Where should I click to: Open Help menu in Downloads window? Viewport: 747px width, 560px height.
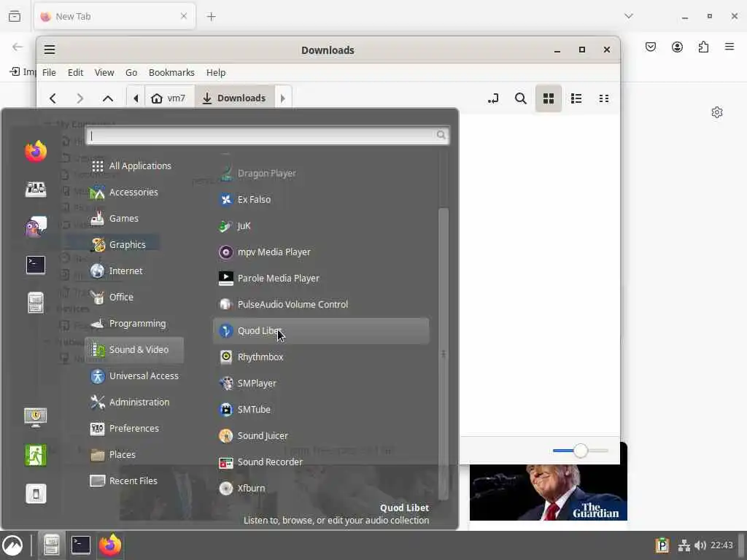(x=216, y=72)
